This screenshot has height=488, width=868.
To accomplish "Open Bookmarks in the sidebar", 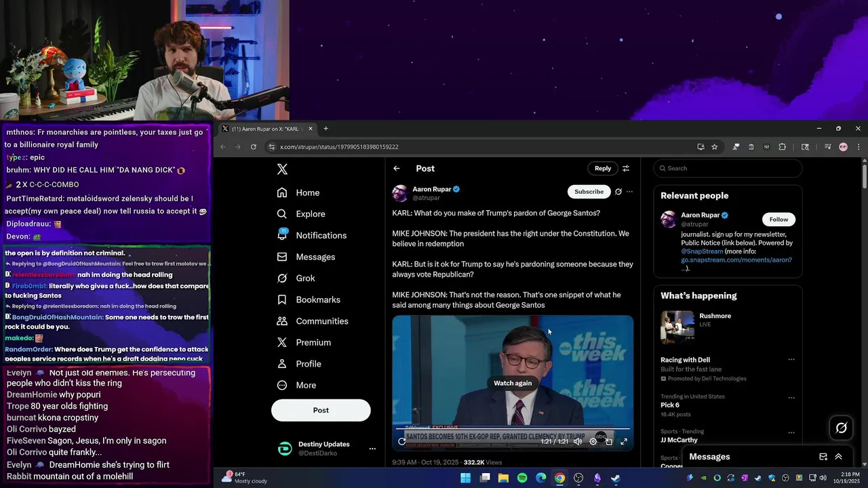I will [309, 300].
